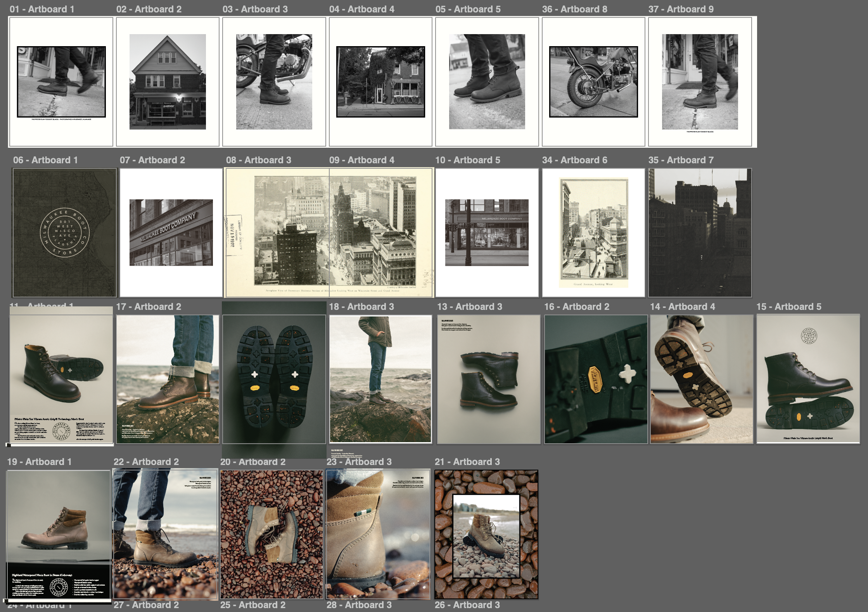This screenshot has height=612, width=868.
Task: Click the 18 - Artboard 3 label text
Action: [x=361, y=306]
